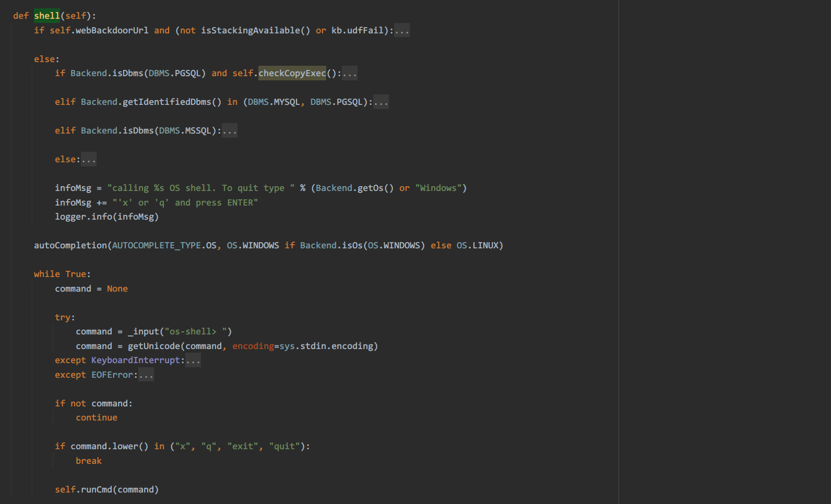Screen dimensions: 831x504
Task: Click the "quit" string in the tuple
Action: tap(284, 446)
